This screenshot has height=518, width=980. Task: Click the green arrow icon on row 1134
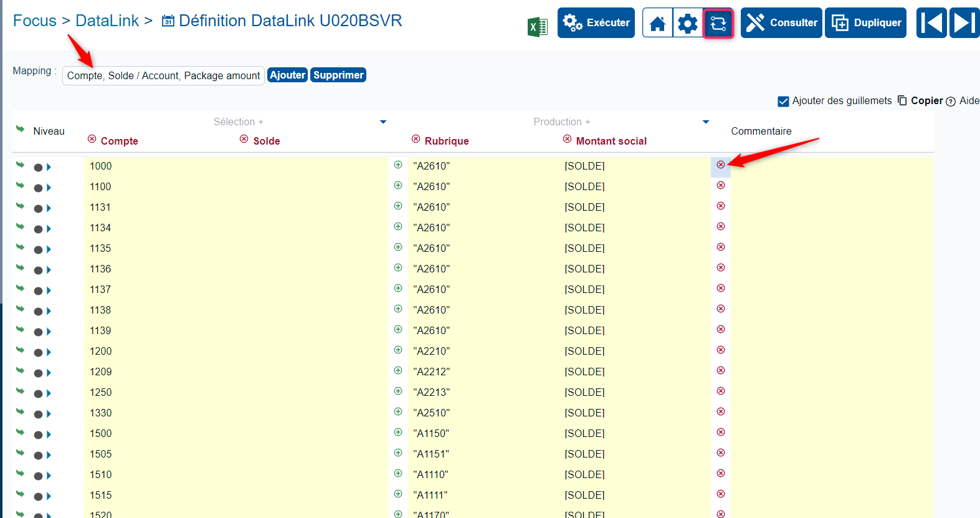coord(20,226)
